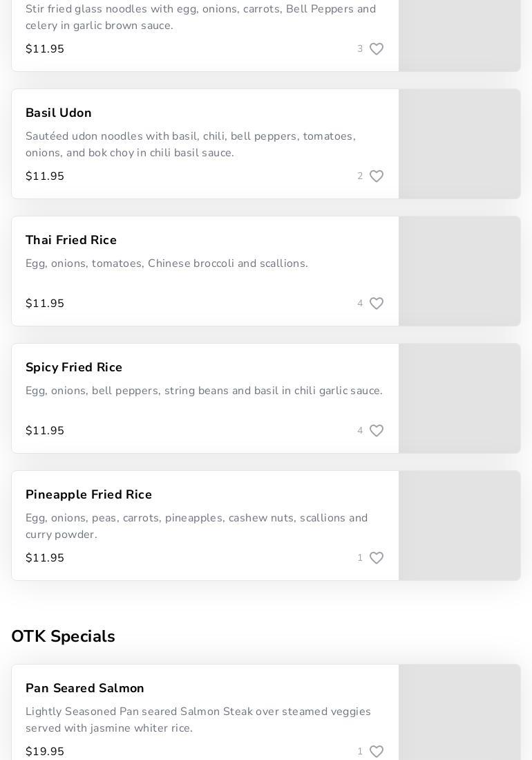This screenshot has height=760, width=532.
Task: Open the Thai Fried Rice image placeholder
Action: point(459,271)
